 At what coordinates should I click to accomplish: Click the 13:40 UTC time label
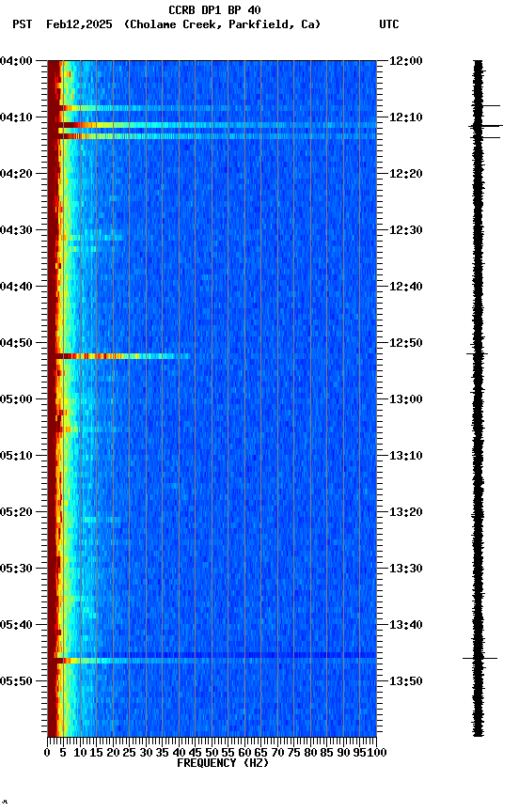405,626
